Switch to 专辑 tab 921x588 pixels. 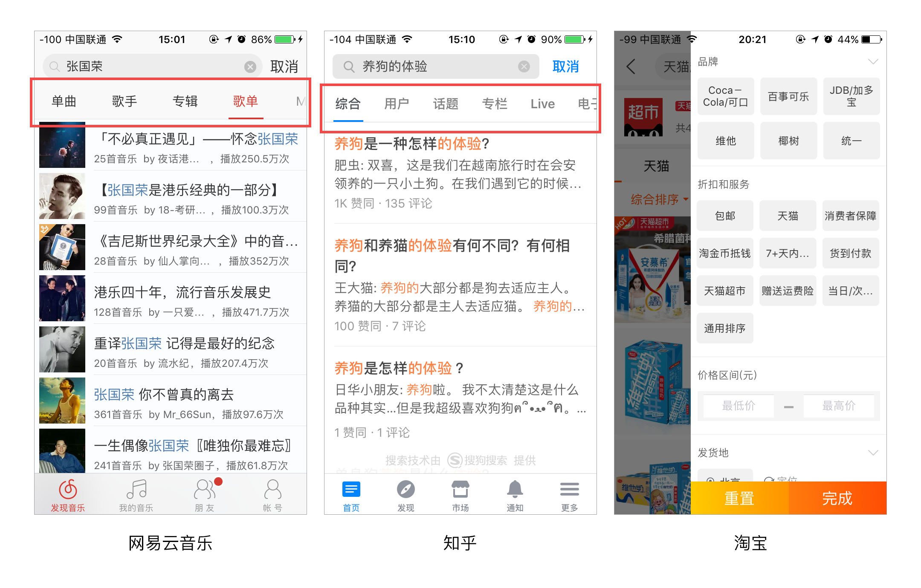(185, 101)
